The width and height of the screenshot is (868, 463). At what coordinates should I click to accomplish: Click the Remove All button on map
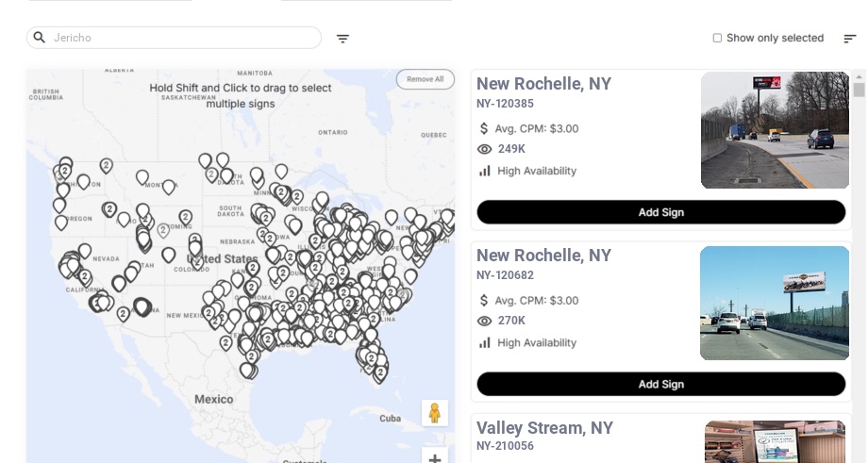click(x=425, y=79)
